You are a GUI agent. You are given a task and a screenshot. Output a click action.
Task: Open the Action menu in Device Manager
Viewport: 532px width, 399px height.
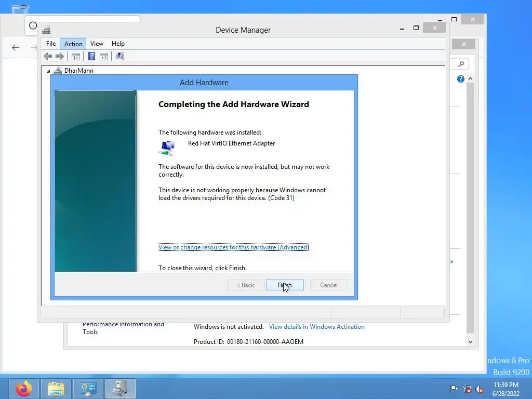tap(73, 44)
